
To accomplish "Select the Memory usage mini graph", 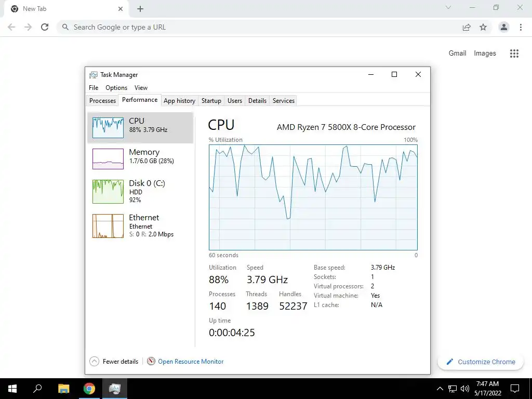I will pos(108,159).
